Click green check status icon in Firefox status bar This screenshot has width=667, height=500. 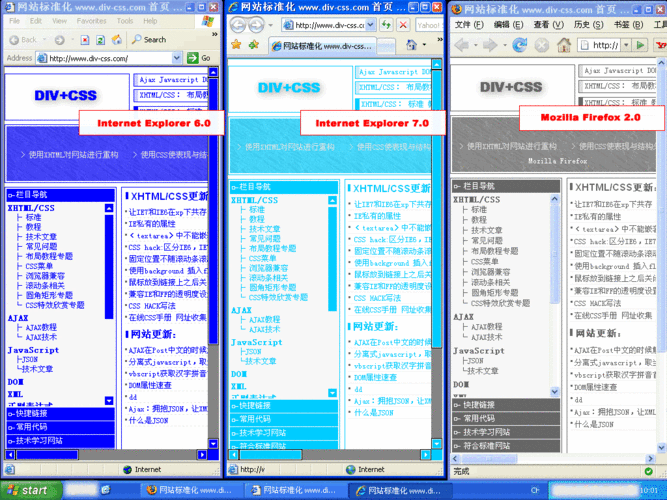[x=648, y=471]
